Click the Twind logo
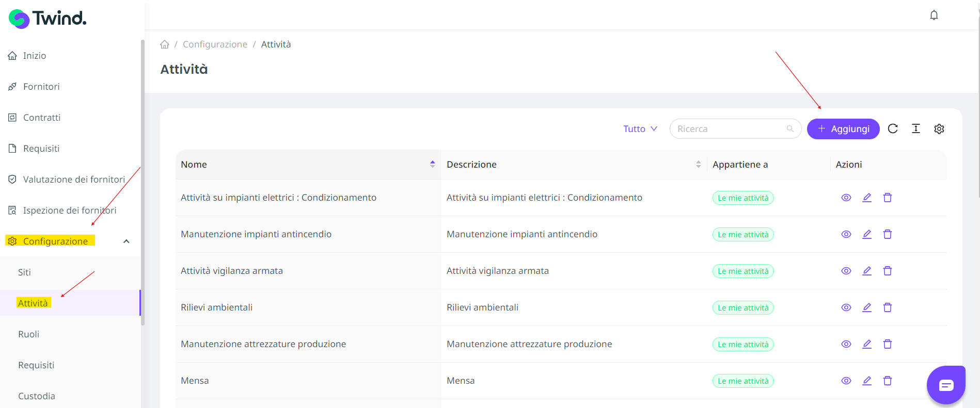The image size is (980, 408). (48, 19)
